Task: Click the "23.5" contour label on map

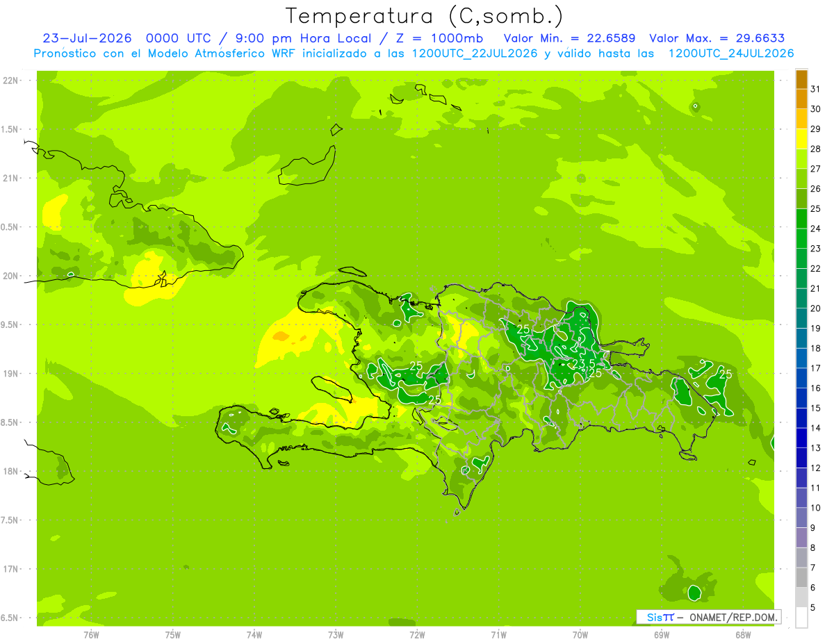Action: (x=584, y=363)
